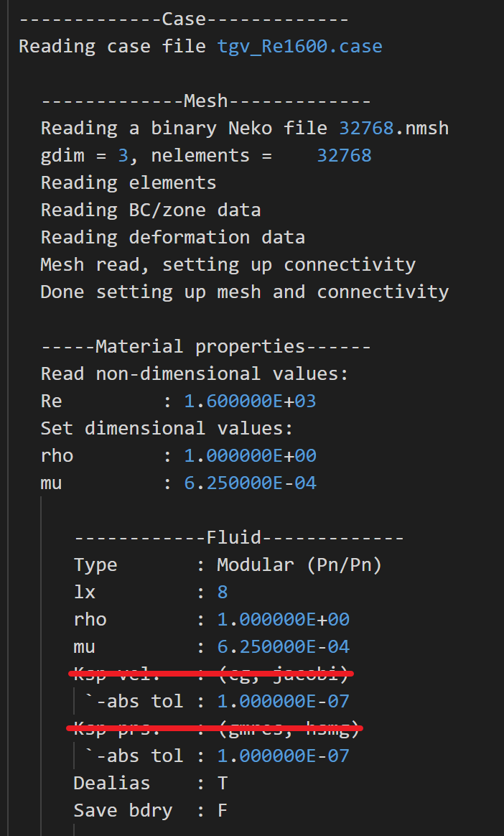Click the Save bdry value F
This screenshot has width=504, height=836.
[x=223, y=811]
